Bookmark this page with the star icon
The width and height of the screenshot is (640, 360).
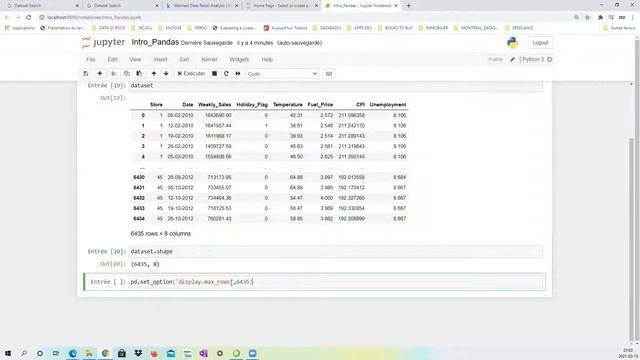(587, 18)
